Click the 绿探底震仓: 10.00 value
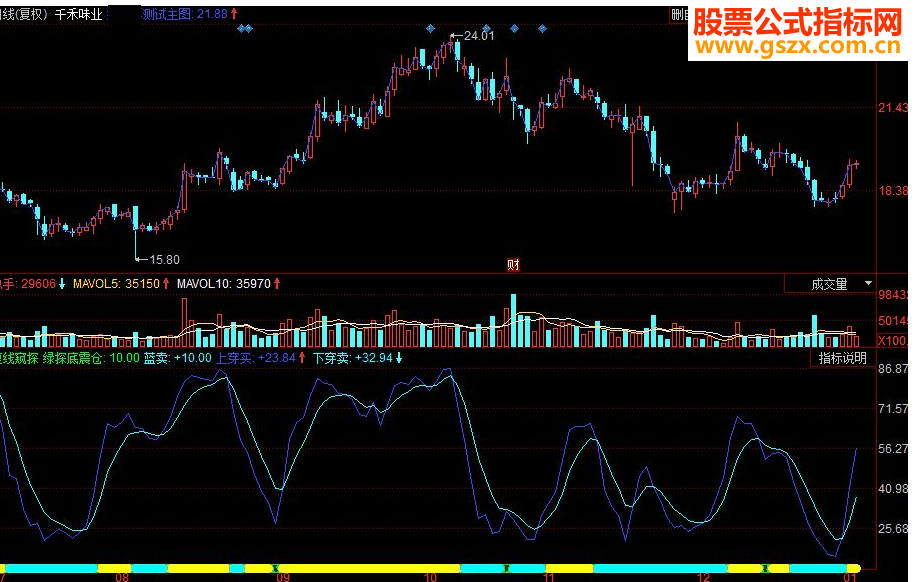Viewport: 915px width, 582px height. pyautogui.click(x=91, y=358)
